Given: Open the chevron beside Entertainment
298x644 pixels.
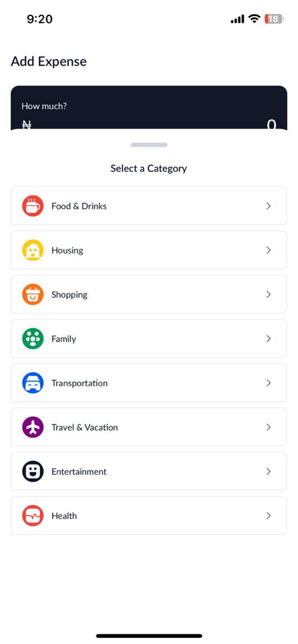Looking at the screenshot, I should [268, 472].
